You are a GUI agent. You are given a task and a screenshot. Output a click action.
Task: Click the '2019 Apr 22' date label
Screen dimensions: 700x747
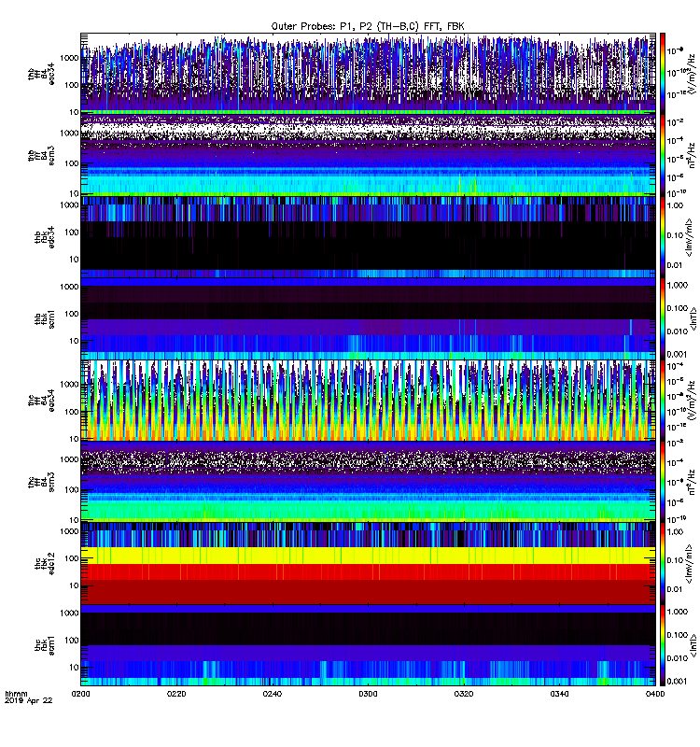coord(28,700)
